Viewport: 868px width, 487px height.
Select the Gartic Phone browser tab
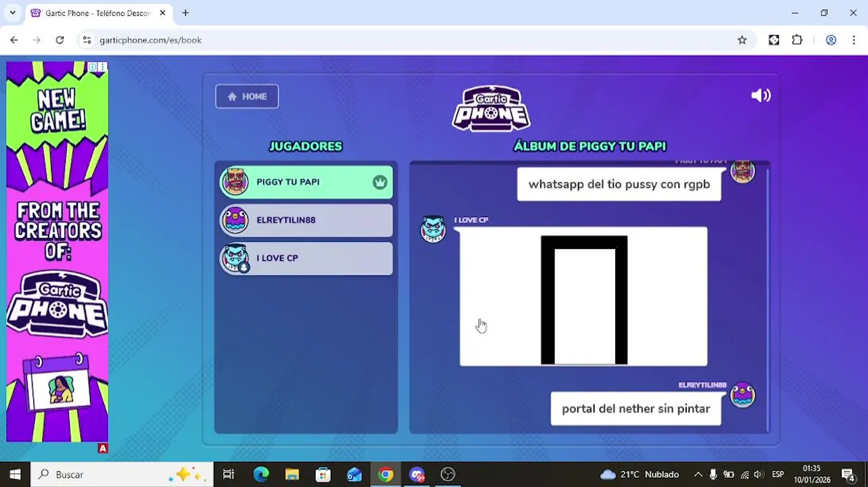[x=98, y=13]
